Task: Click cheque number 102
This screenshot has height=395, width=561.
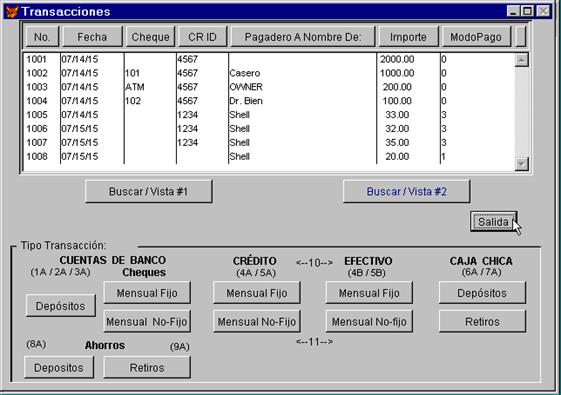Action: 133,101
